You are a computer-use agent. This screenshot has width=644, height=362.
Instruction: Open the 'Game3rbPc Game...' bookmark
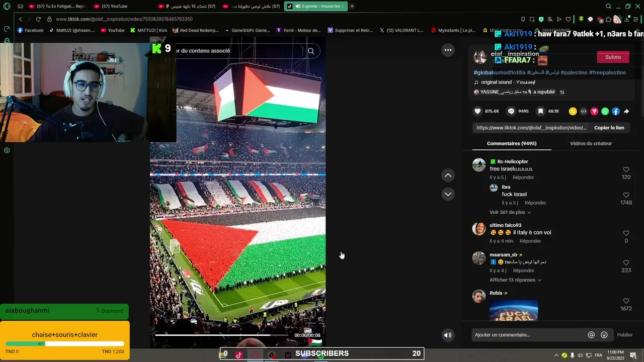click(247, 30)
